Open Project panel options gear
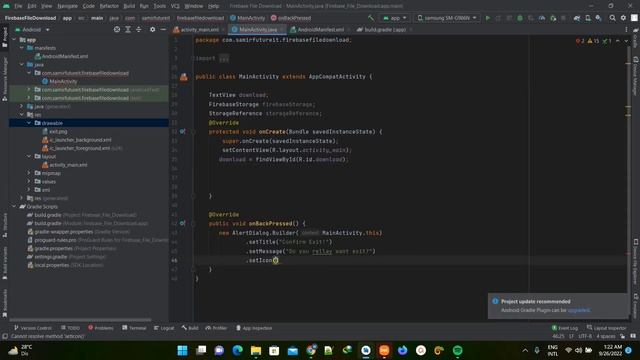 [x=152, y=29]
